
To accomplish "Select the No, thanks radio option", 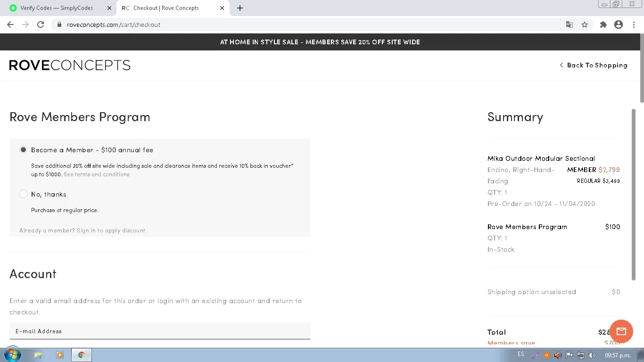I will (x=23, y=194).
